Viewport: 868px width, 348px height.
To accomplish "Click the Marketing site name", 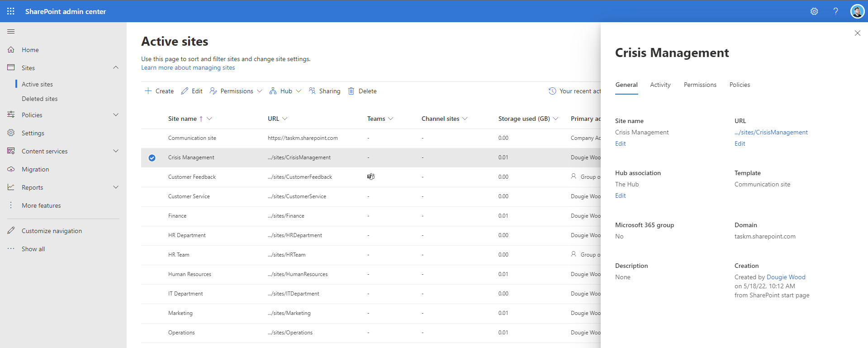I will pyautogui.click(x=180, y=313).
